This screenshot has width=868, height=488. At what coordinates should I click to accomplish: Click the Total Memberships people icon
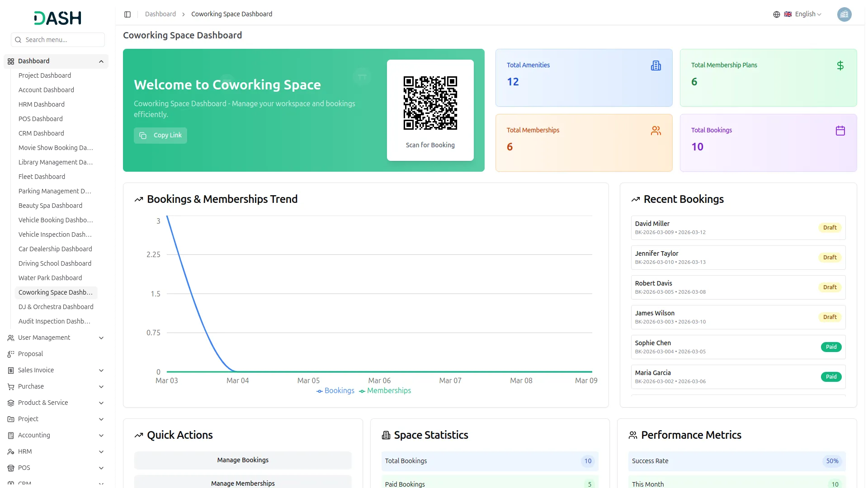656,130
